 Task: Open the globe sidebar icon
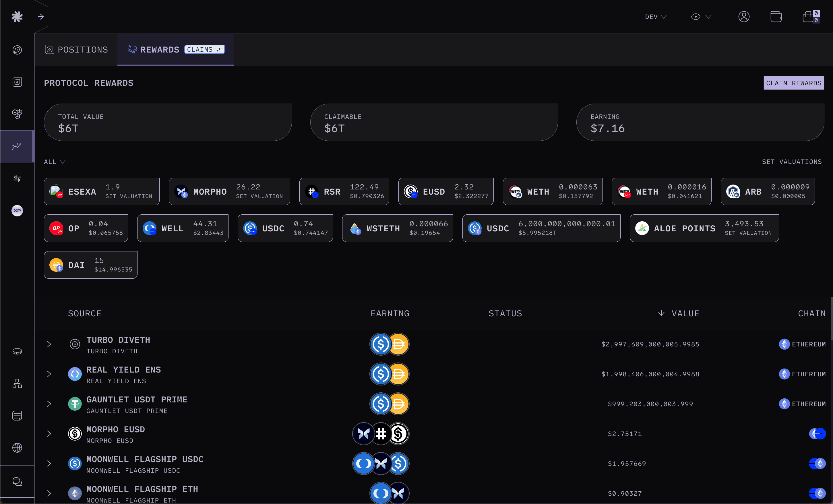point(17,447)
